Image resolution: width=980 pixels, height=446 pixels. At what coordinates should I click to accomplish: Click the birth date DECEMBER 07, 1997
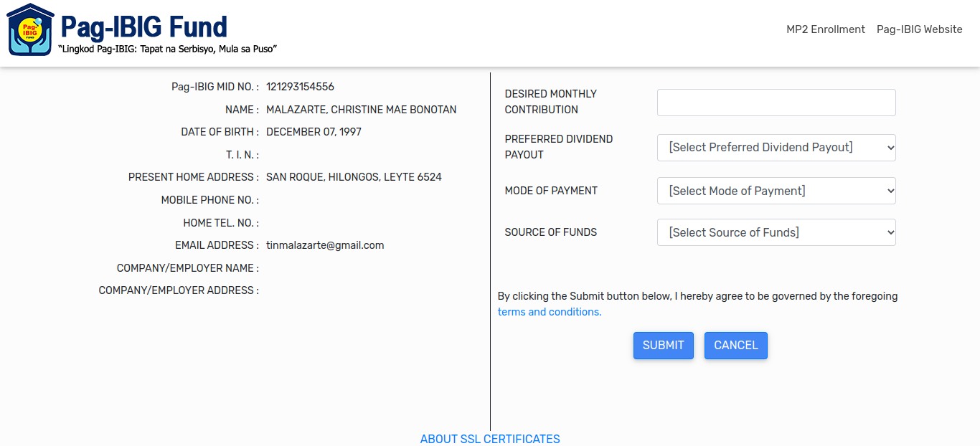tap(314, 132)
